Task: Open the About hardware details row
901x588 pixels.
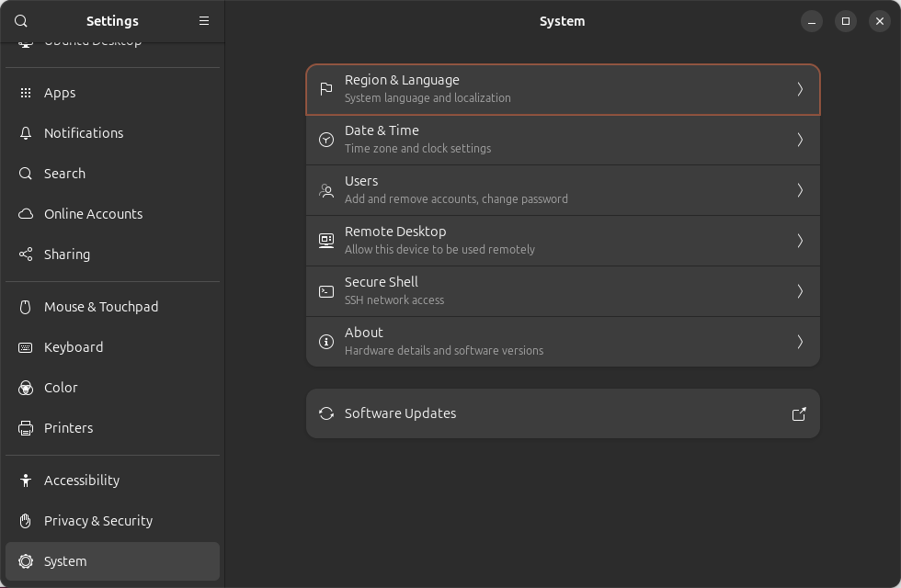Action: click(x=562, y=342)
